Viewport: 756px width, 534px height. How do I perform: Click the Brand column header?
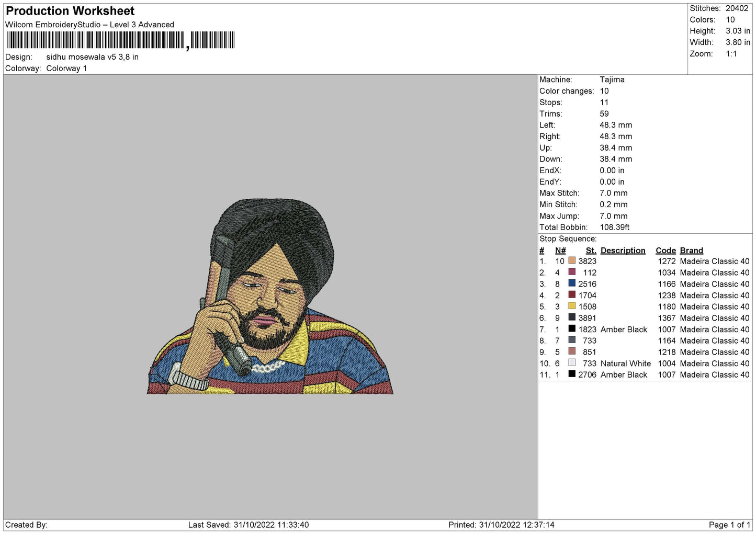click(692, 251)
